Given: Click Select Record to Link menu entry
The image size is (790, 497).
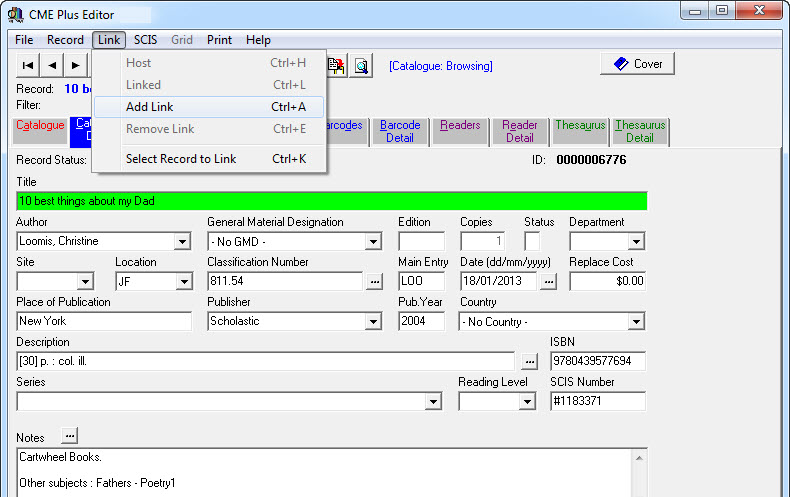Looking at the screenshot, I should (x=181, y=159).
